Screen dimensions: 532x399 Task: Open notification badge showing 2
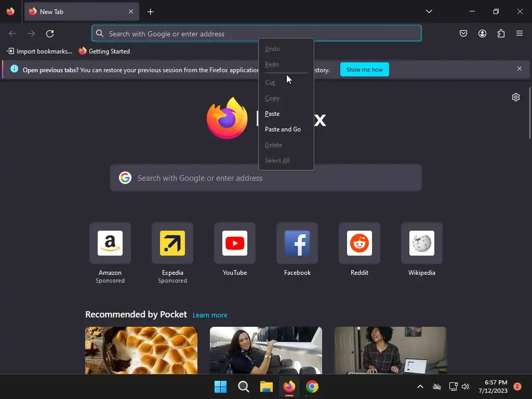517,387
